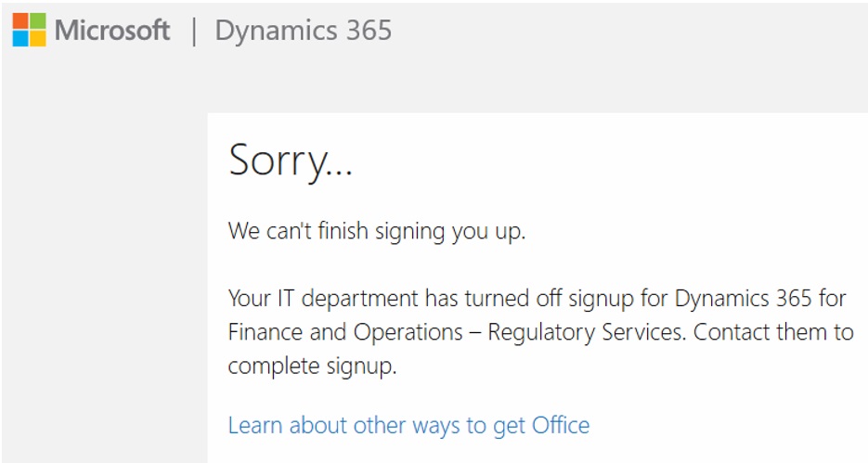Click the green square in Microsoft logo
The height and width of the screenshot is (463, 868).
pyautogui.click(x=38, y=21)
